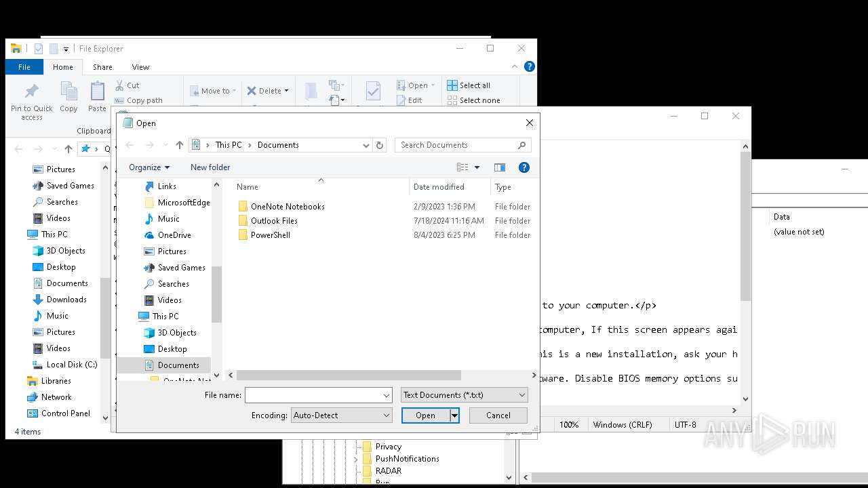
Task: Sort by the Date modified column header
Action: [x=439, y=187]
